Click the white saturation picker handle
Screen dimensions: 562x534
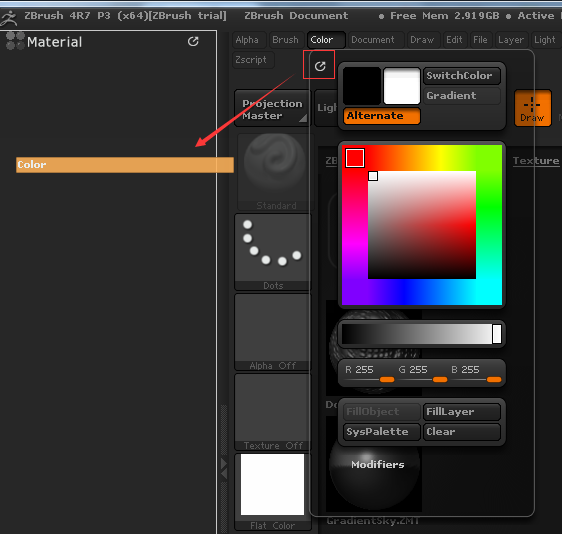tap(373, 176)
